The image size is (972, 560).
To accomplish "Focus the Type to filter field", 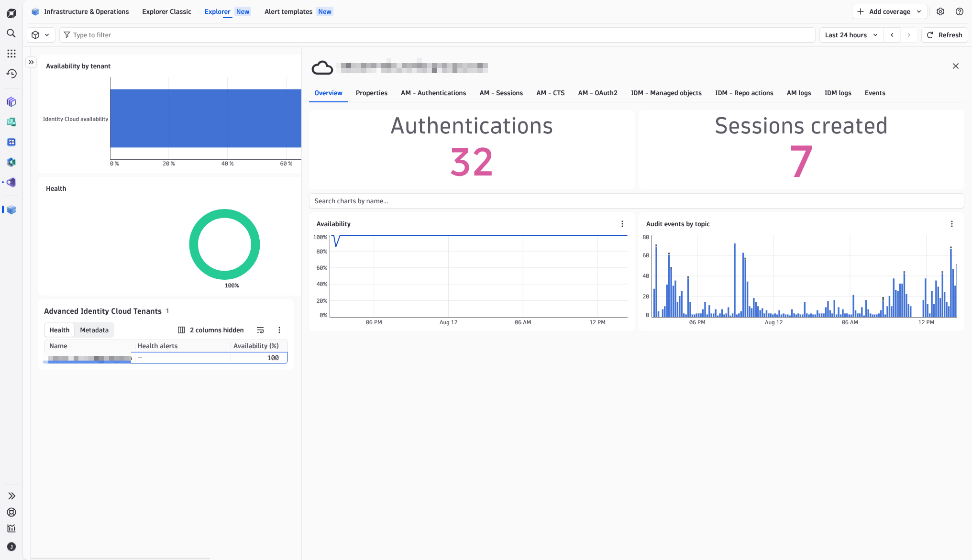I will (x=437, y=35).
